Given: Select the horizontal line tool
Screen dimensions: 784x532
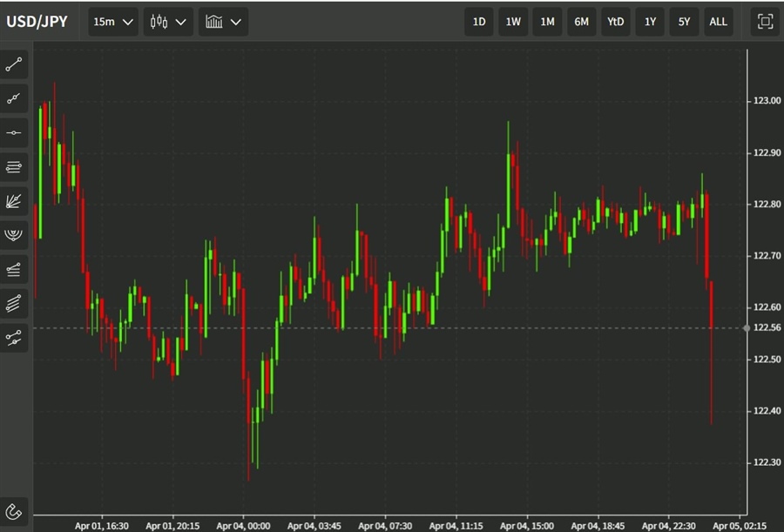Looking at the screenshot, I should coord(15,132).
